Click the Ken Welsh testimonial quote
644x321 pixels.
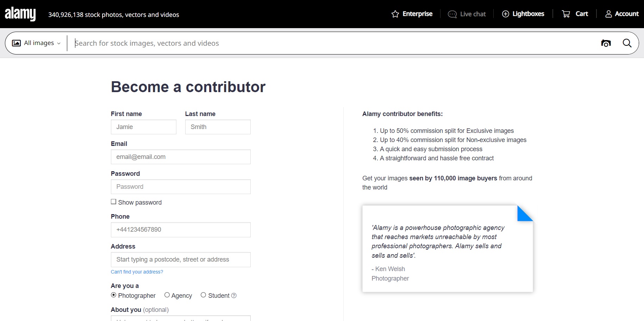click(x=438, y=242)
